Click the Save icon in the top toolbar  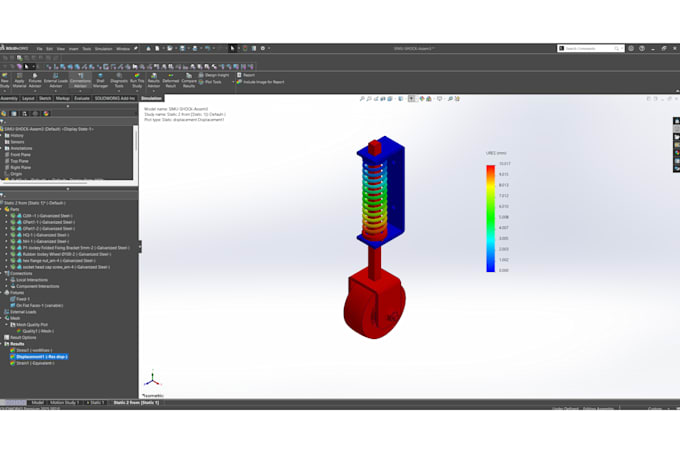183,49
